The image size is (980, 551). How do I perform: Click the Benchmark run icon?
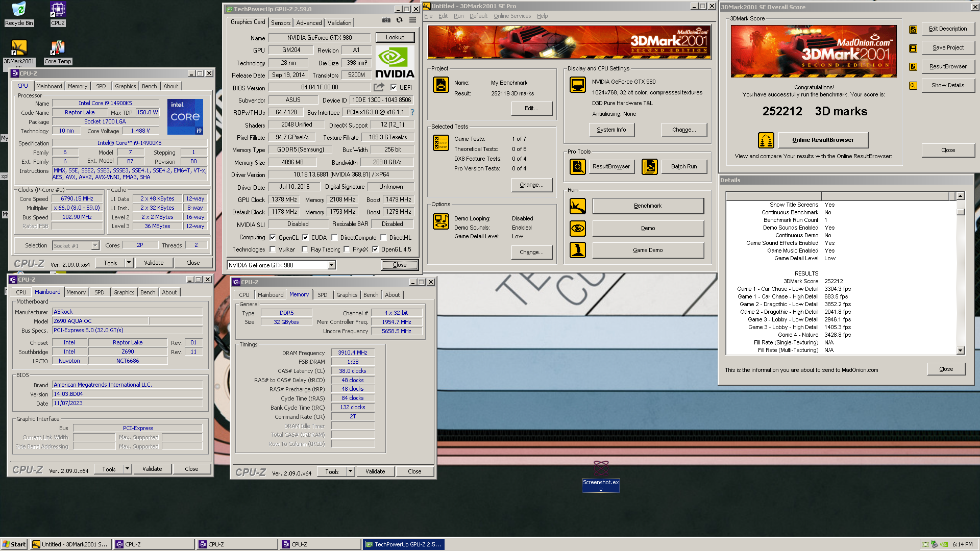(577, 206)
